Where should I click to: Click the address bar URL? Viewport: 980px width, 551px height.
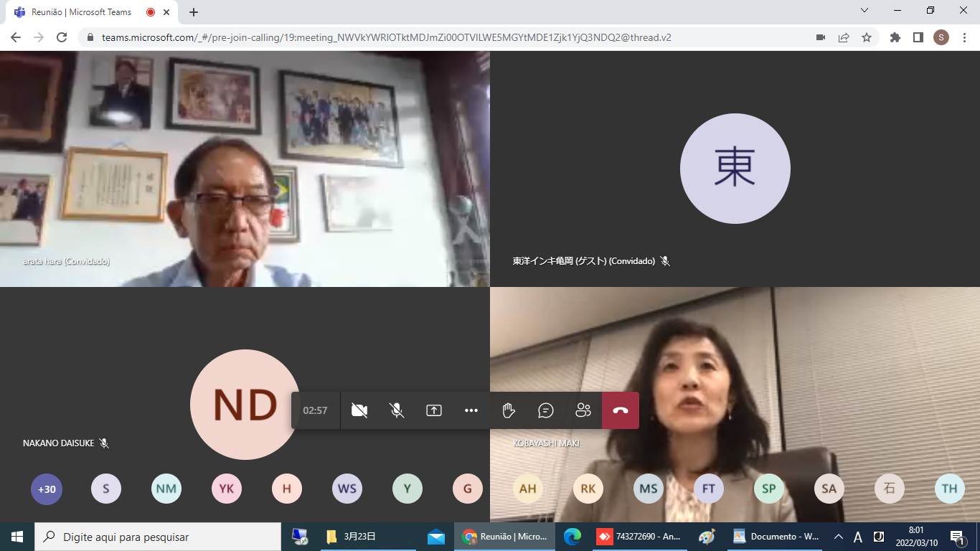387,37
